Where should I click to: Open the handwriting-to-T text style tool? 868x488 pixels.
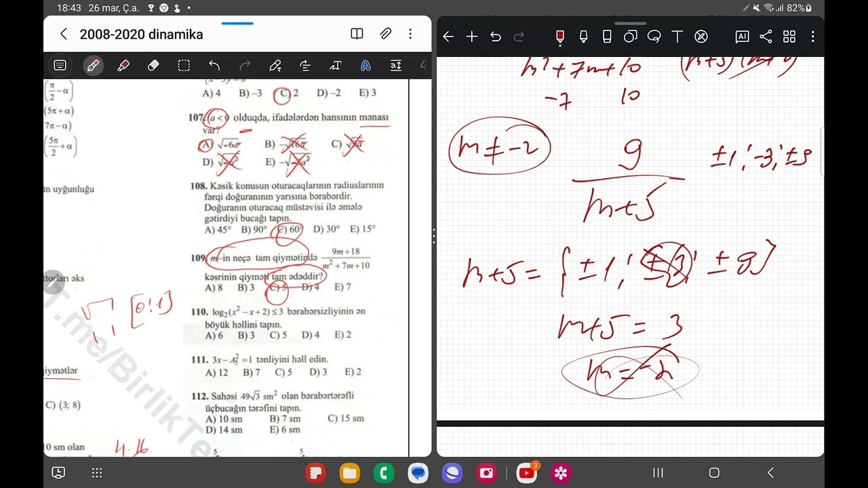[x=335, y=66]
